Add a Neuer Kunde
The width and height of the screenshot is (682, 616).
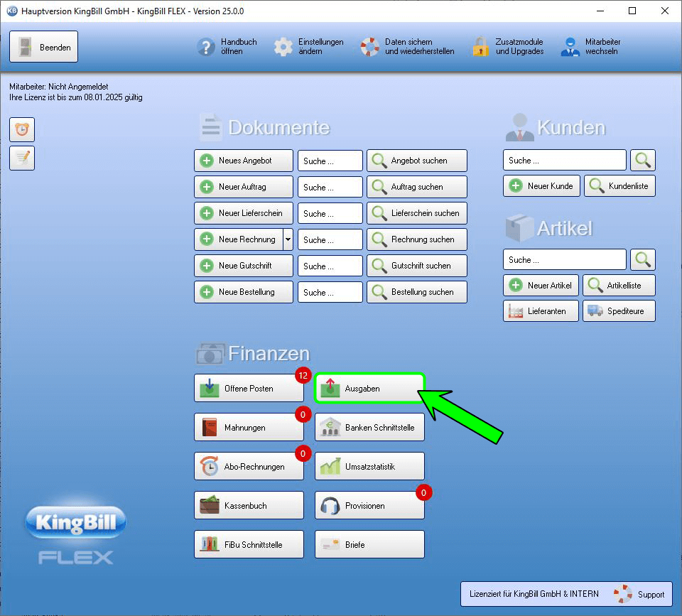pos(541,185)
